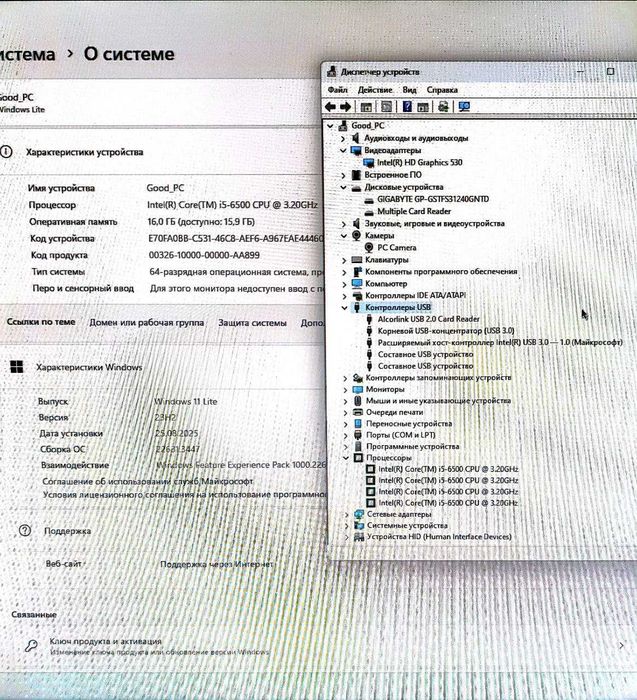
Task: Open the Вид menu
Action: click(409, 90)
